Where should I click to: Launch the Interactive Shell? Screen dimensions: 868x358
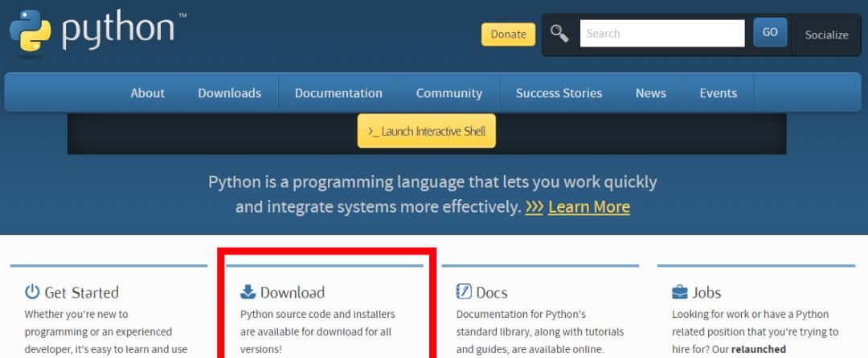[x=426, y=131]
